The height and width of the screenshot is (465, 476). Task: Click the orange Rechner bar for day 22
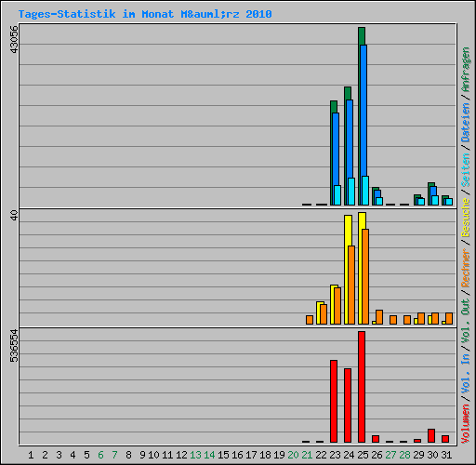click(324, 314)
